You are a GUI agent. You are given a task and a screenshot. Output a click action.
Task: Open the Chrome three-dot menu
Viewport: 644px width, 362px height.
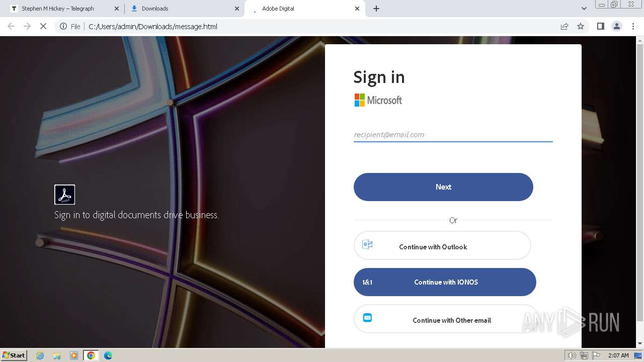tap(633, 26)
